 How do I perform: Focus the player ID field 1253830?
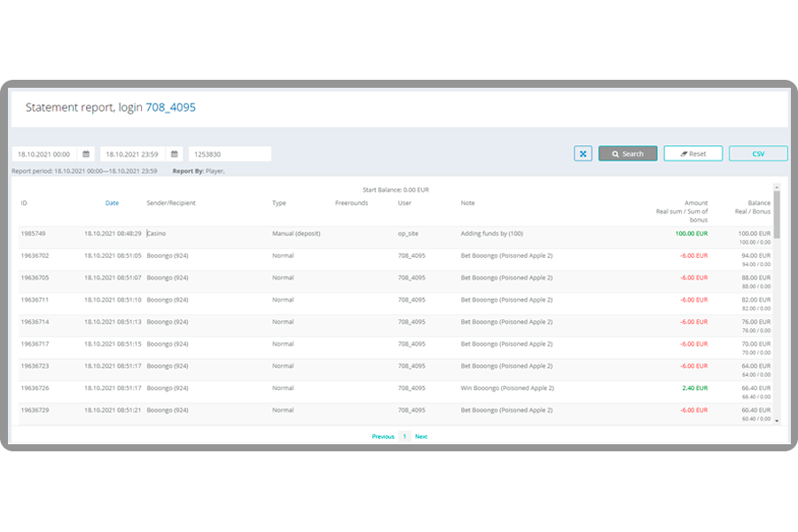(x=229, y=154)
